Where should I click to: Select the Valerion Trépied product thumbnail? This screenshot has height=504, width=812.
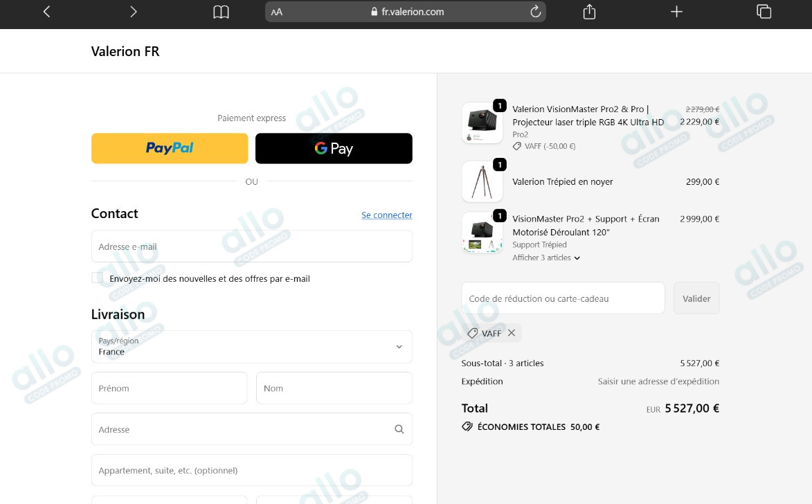point(482,182)
